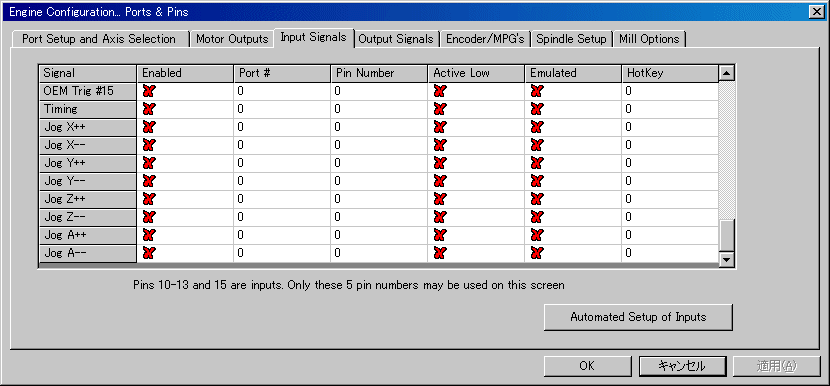Viewport: 830px width, 386px height.
Task: Enable the Jog Y++ signal
Action: [x=149, y=163]
